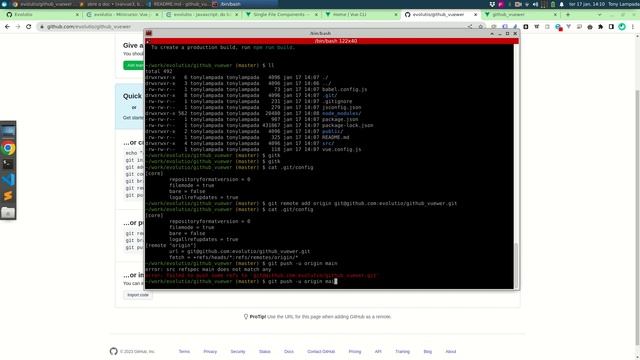The image size is (640, 360).
Task: Click 'node_modules/' in terminal listing
Action: coord(342,113)
